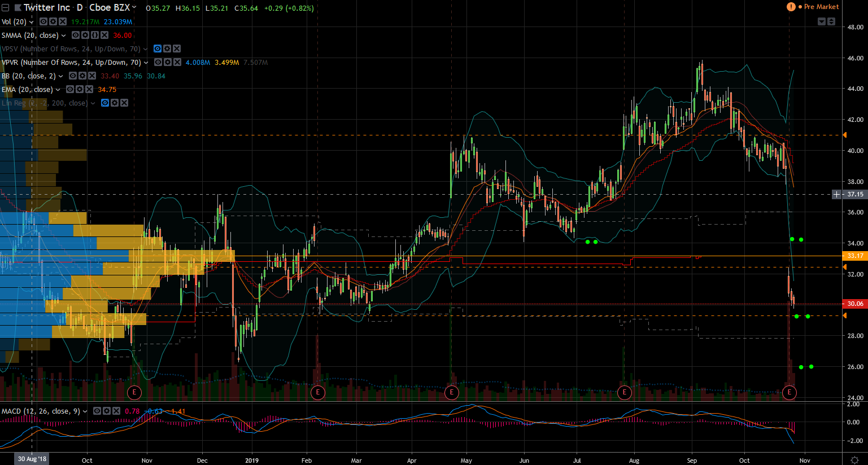This screenshot has width=868, height=465.
Task: Show the hidden Lin Reg indicator
Action: [x=105, y=103]
